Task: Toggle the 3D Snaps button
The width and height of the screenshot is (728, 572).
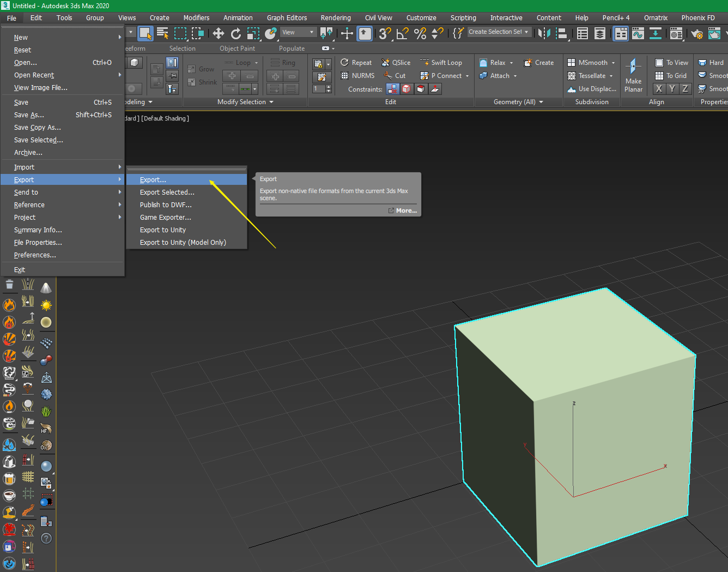Action: pyautogui.click(x=385, y=34)
